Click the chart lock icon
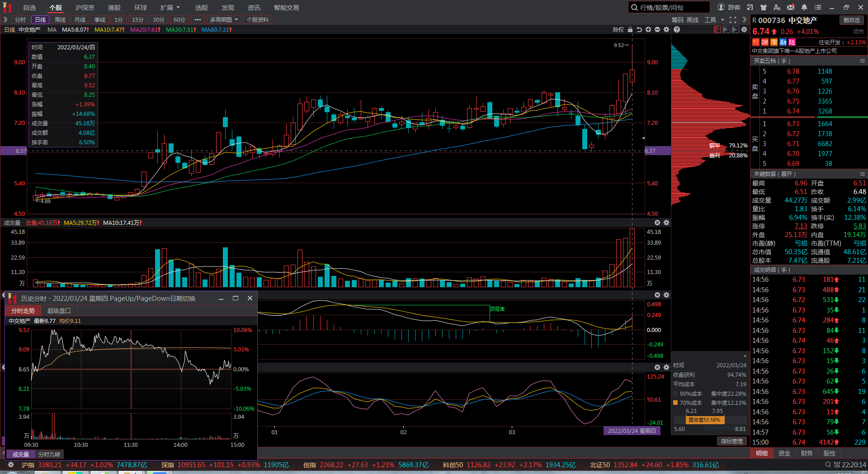Screen dimensions: 868x474 [630, 29]
